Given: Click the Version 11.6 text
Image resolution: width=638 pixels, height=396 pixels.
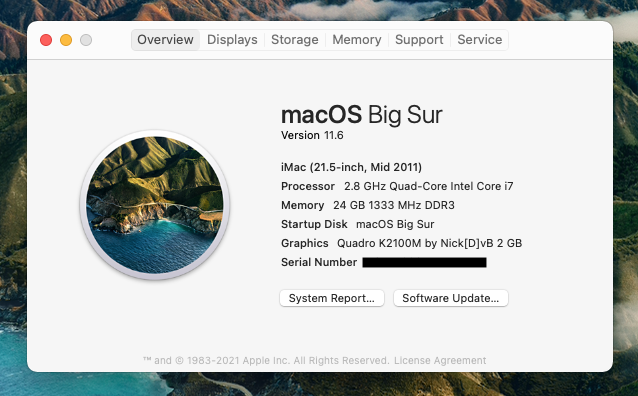Looking at the screenshot, I should 312,136.
